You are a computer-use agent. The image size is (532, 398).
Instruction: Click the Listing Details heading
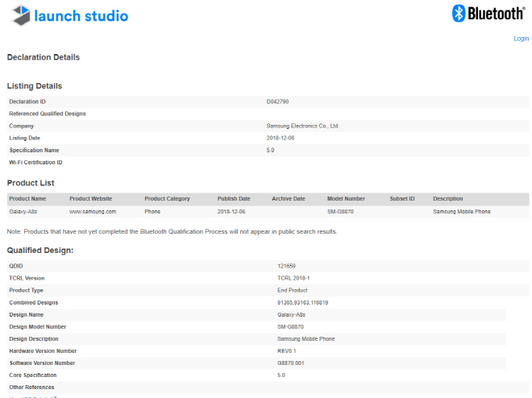pyautogui.click(x=35, y=86)
